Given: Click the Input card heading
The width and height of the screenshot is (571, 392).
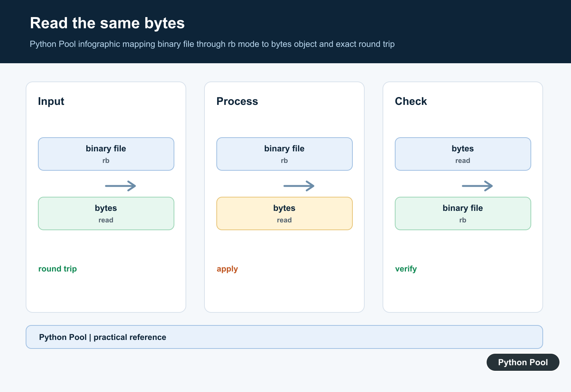Looking at the screenshot, I should pos(51,101).
